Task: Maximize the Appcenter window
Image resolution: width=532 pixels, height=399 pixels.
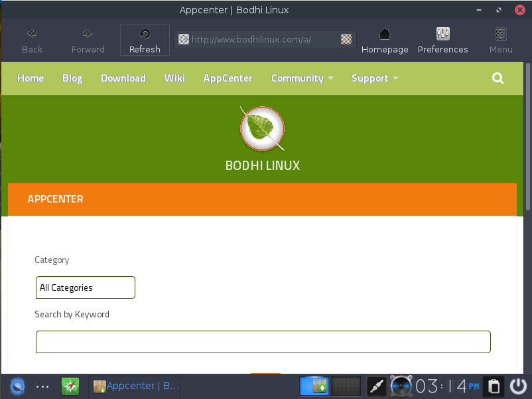Action: (x=499, y=10)
